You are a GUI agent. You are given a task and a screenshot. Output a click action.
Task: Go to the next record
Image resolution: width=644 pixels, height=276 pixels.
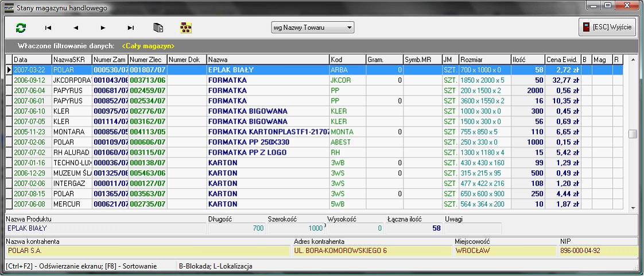103,28
